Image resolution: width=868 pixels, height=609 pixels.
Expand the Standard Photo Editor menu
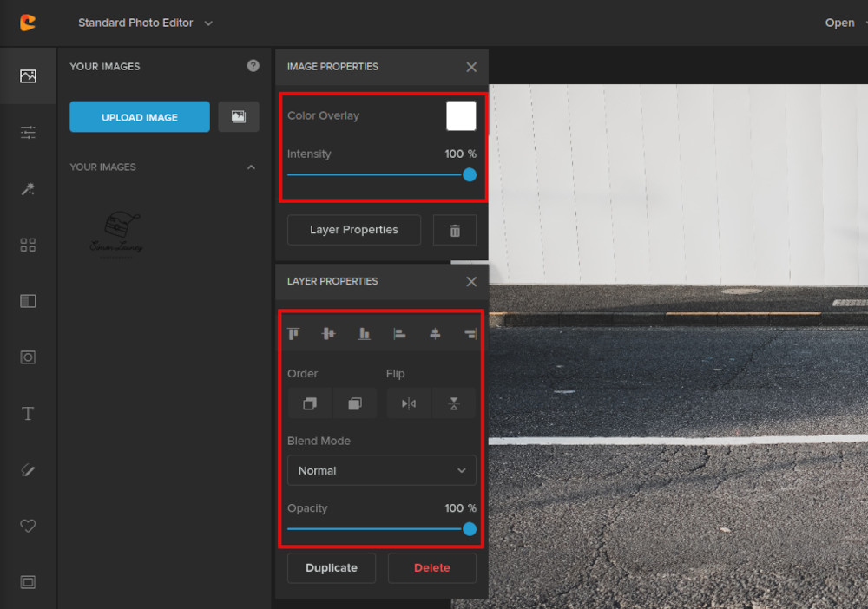(x=144, y=23)
